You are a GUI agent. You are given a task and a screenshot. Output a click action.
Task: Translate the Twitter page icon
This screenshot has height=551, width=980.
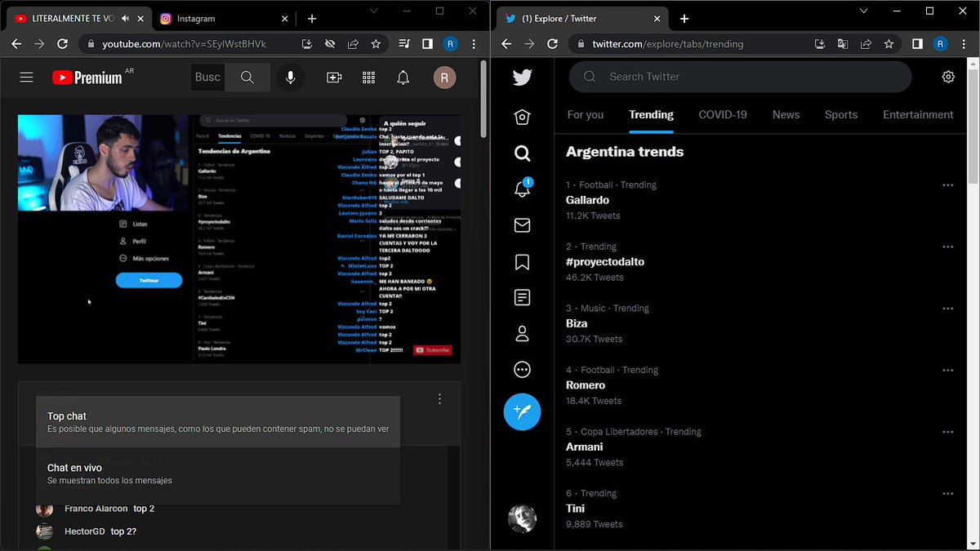[x=843, y=44]
